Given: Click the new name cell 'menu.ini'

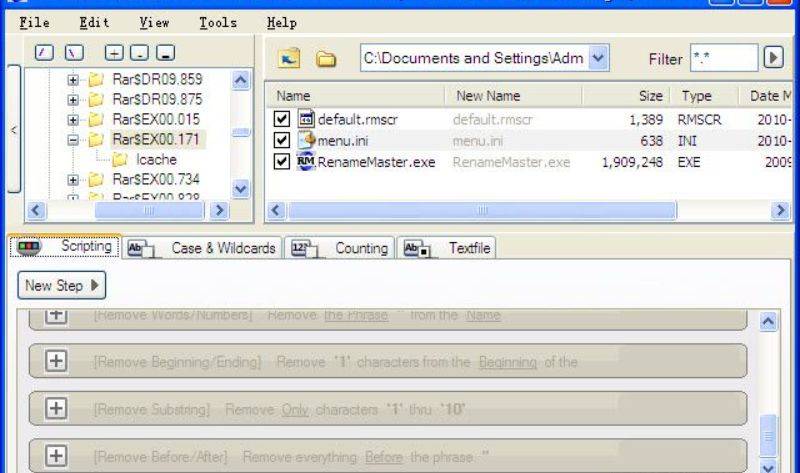Looking at the screenshot, I should [x=478, y=141].
